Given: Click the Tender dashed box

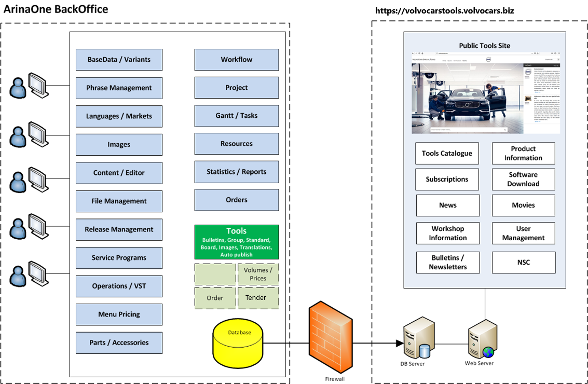Looking at the screenshot, I should coord(258,298).
